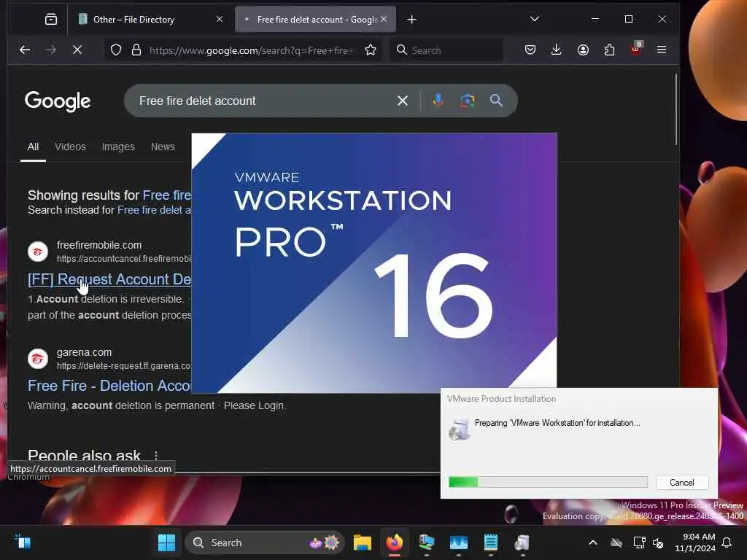747x560 pixels.
Task: Show hidden system tray icons
Action: click(592, 542)
